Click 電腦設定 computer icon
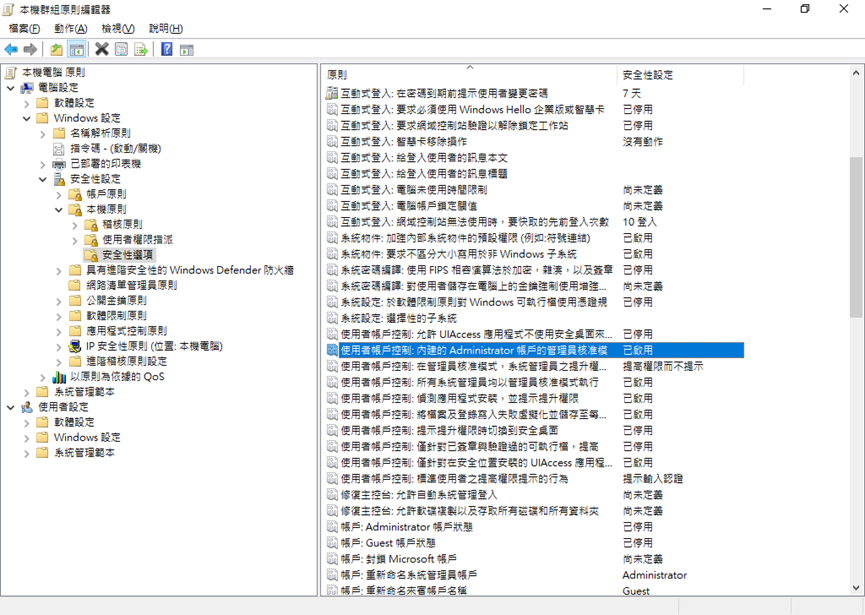Viewport: 865px width, 615px height. click(x=27, y=88)
